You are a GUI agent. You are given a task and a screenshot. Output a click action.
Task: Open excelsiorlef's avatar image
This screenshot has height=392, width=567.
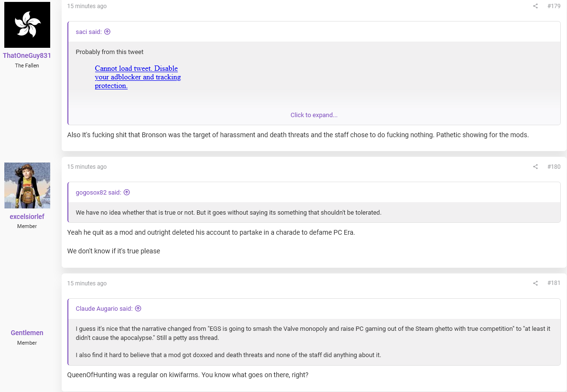pos(27,185)
